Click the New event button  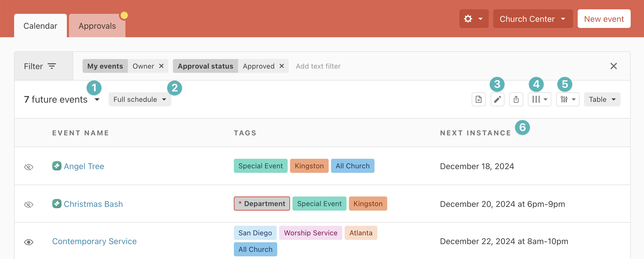click(604, 19)
